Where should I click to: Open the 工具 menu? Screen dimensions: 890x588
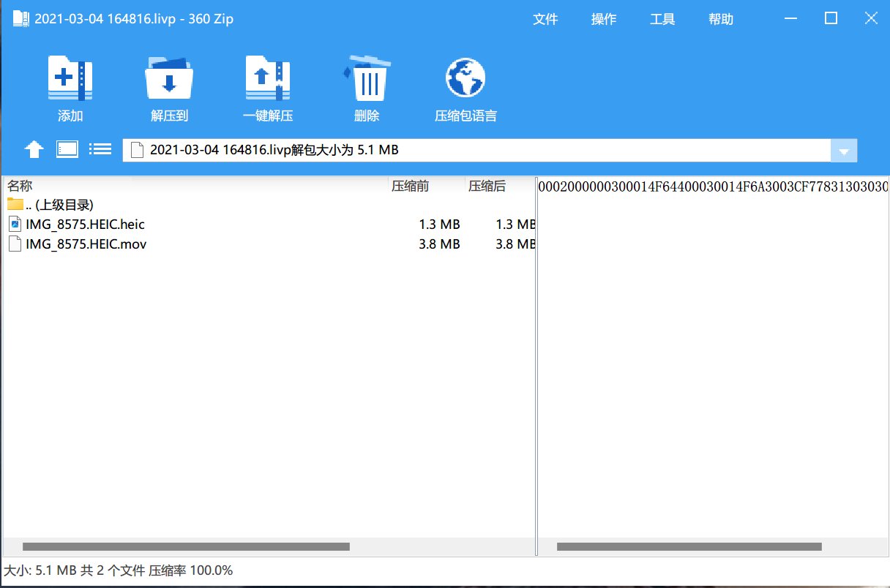(x=662, y=20)
